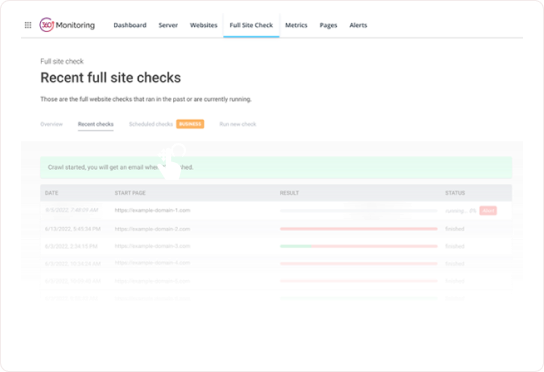Select the Overview sub-tab
544x372 pixels.
pyautogui.click(x=51, y=124)
